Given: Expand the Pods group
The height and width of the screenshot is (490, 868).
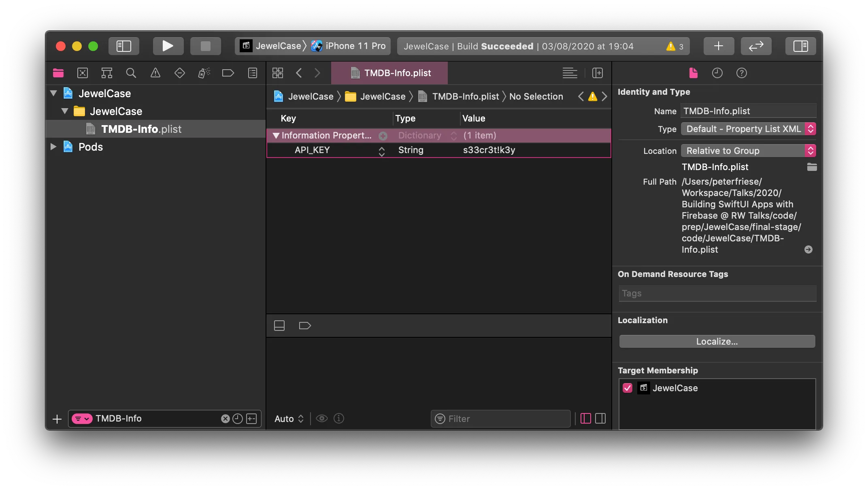Looking at the screenshot, I should tap(53, 147).
